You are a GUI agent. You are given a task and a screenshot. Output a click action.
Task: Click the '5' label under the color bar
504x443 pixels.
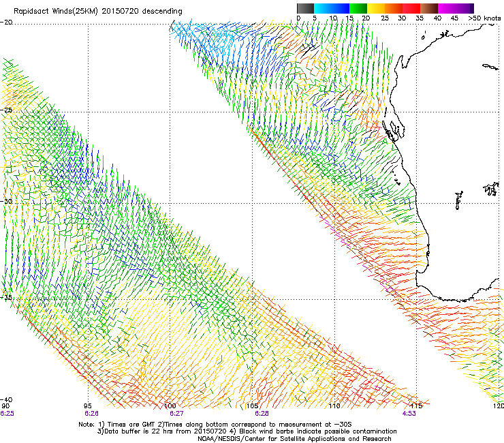315,18
